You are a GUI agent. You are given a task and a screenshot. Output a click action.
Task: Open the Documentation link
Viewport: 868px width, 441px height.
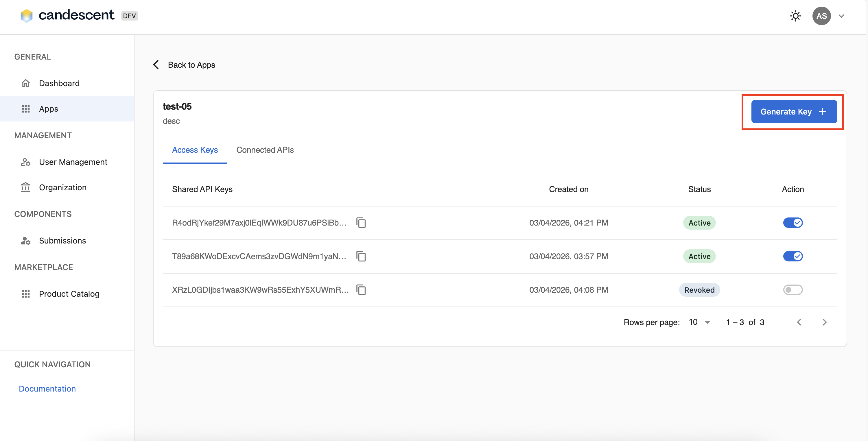(x=47, y=388)
